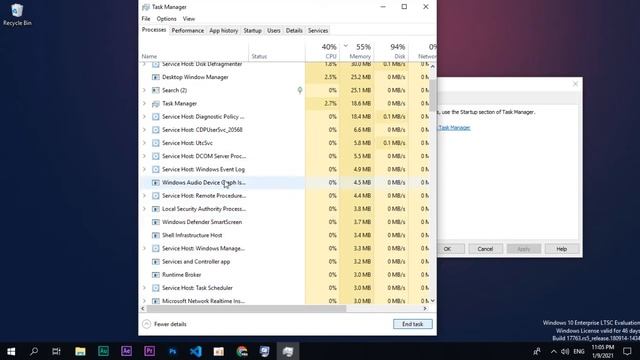Expand Service Host: Windows Event Log
This screenshot has width=640, height=360.
point(144,169)
